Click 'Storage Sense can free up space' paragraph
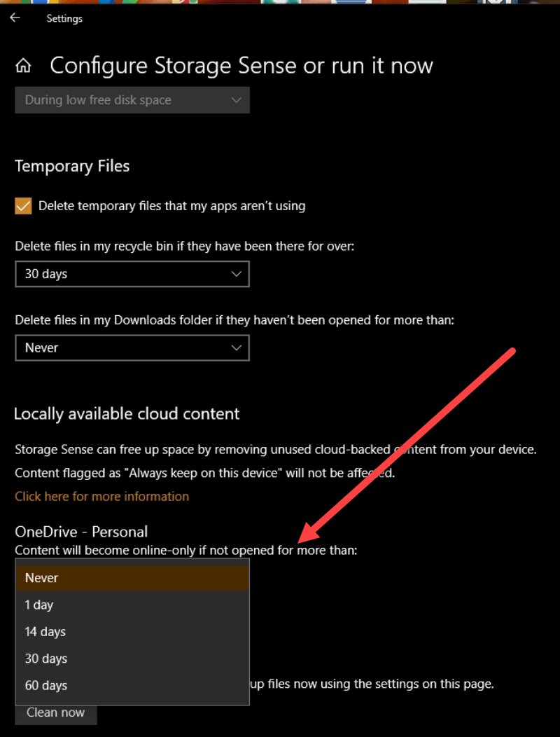Image resolution: width=560 pixels, height=737 pixels. tap(276, 450)
